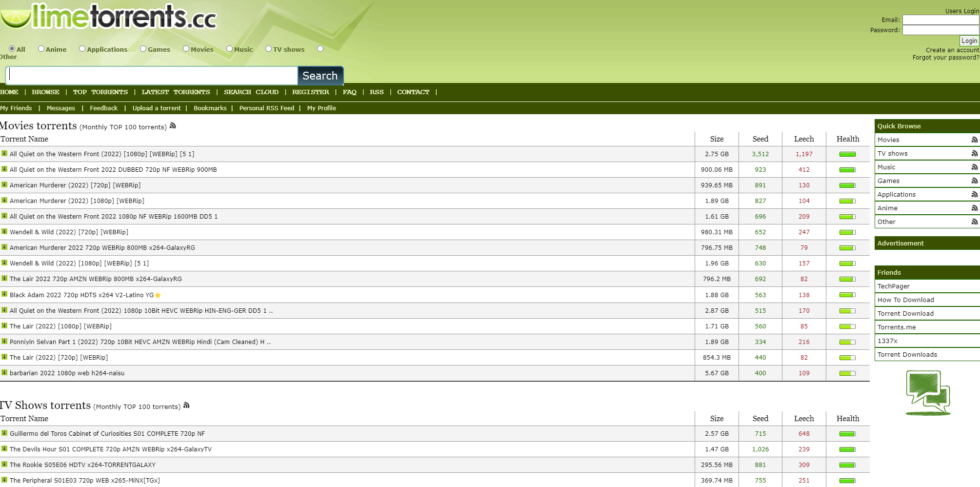
Task: Click the Login button
Action: 969,41
